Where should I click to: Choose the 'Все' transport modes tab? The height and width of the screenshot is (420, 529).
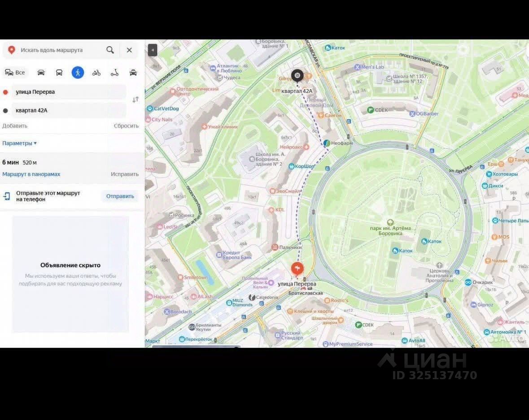click(x=15, y=73)
